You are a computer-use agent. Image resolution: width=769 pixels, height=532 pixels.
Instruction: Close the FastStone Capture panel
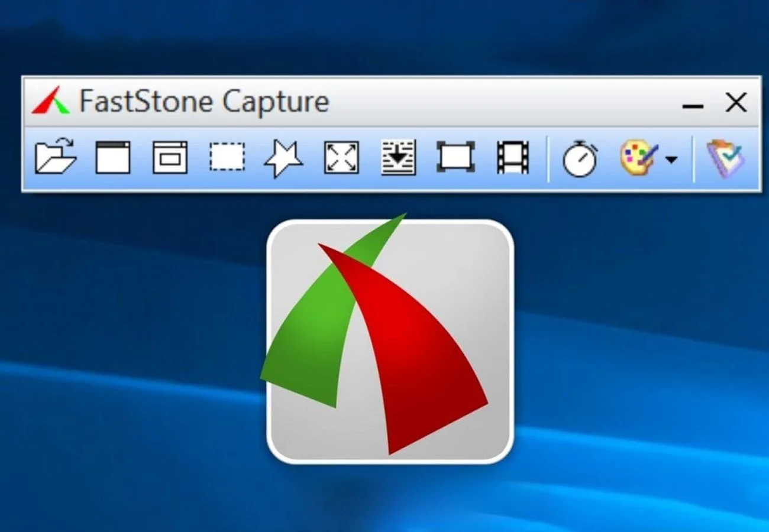(x=736, y=102)
